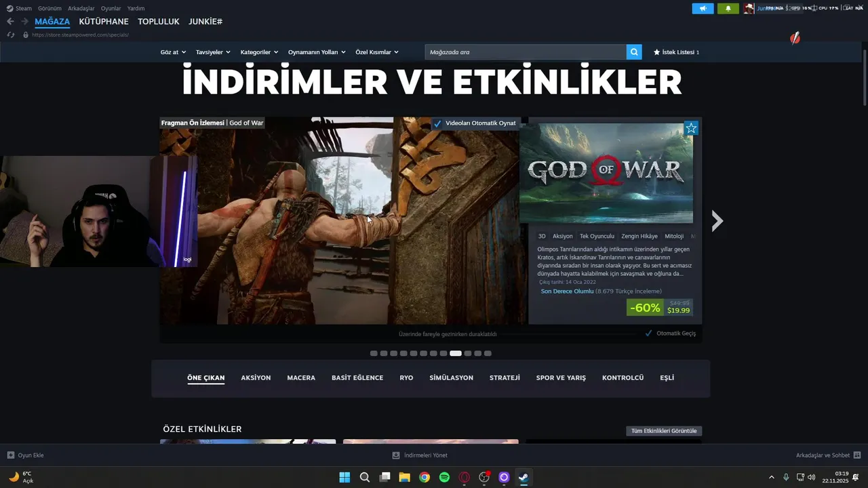868x488 pixels.
Task: Open Opera GX from taskbar
Action: pyautogui.click(x=465, y=477)
